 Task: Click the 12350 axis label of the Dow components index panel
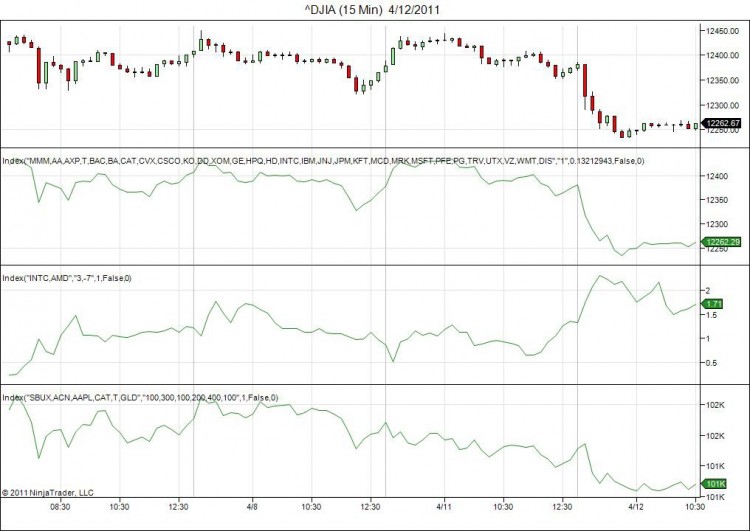coord(717,200)
